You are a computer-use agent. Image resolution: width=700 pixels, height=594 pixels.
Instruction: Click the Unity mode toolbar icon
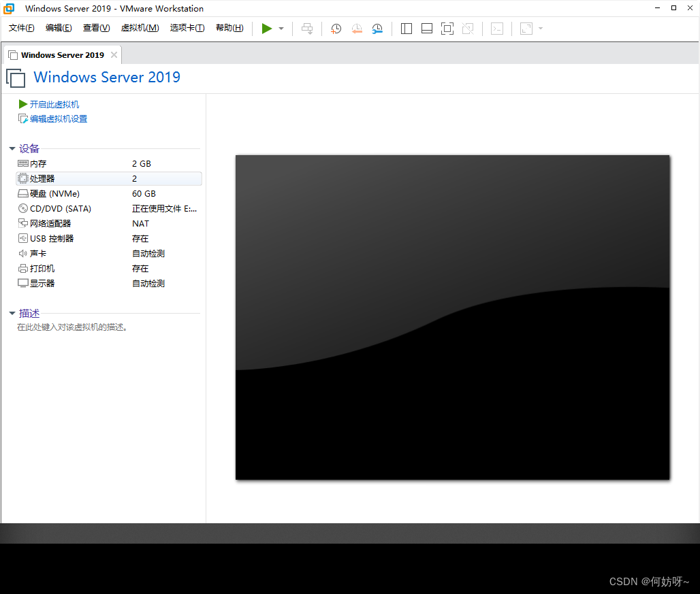pyautogui.click(x=467, y=29)
